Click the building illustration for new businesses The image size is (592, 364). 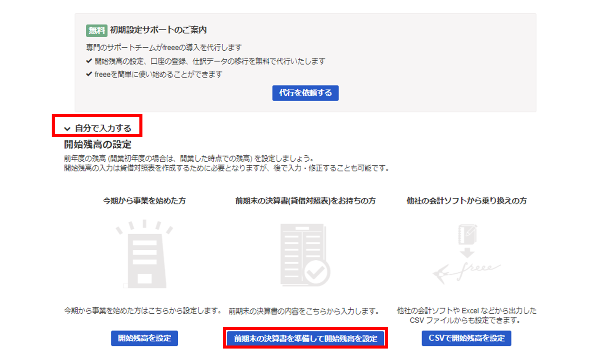point(144,254)
